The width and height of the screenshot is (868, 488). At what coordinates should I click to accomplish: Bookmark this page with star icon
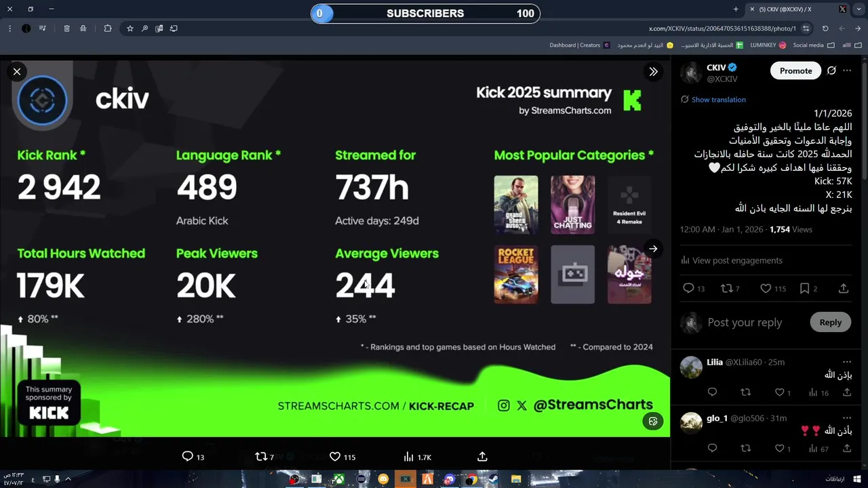click(x=130, y=28)
